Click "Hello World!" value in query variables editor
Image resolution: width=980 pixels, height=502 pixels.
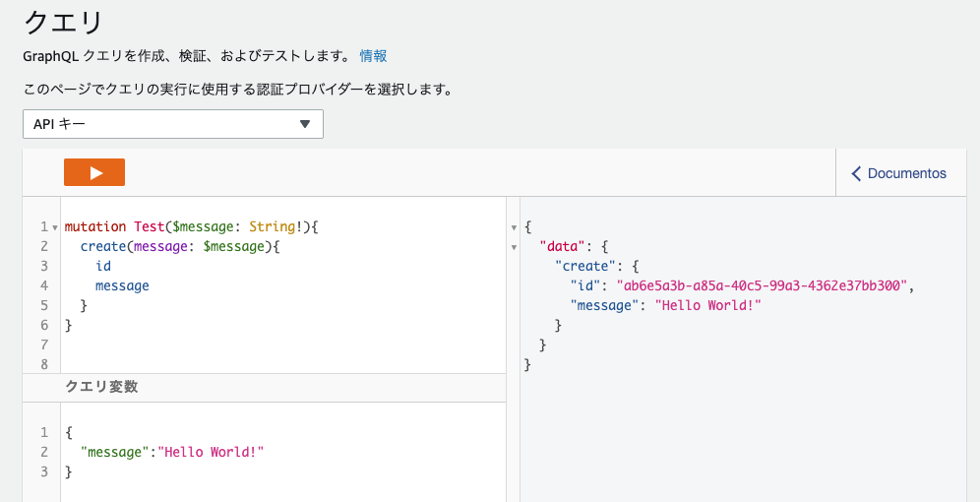pyautogui.click(x=212, y=452)
